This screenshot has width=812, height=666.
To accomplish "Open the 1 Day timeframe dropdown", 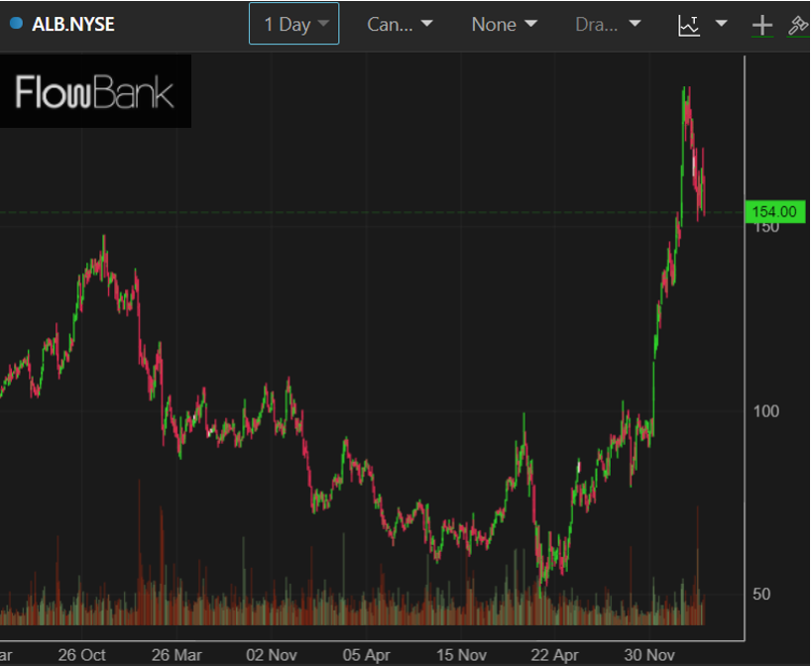I will 293,24.
